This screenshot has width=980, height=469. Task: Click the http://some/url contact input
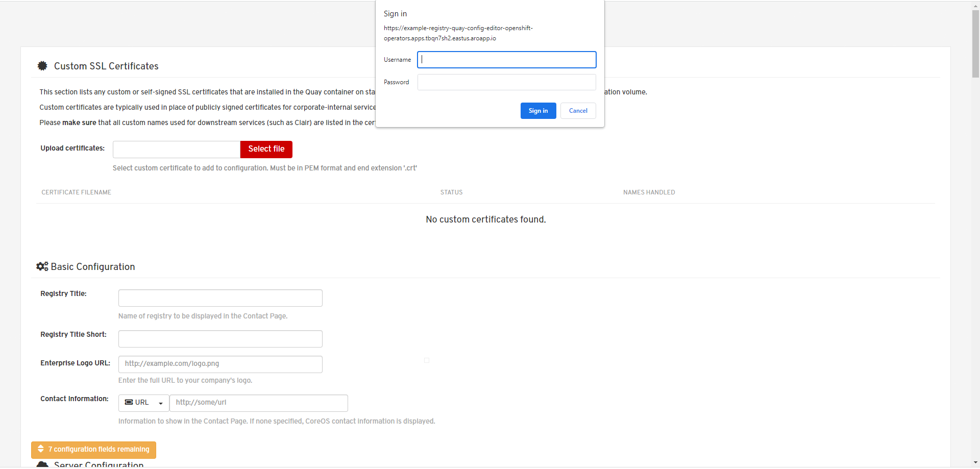coord(258,403)
